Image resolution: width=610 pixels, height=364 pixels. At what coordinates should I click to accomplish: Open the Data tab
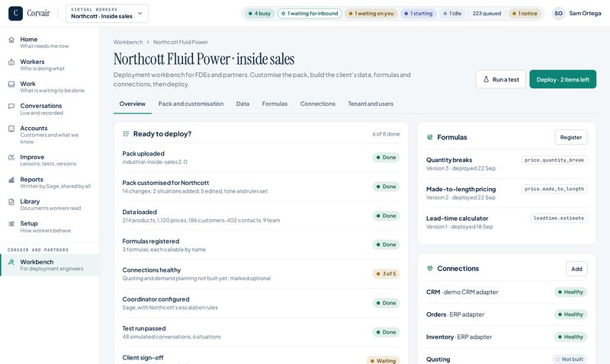pyautogui.click(x=242, y=104)
